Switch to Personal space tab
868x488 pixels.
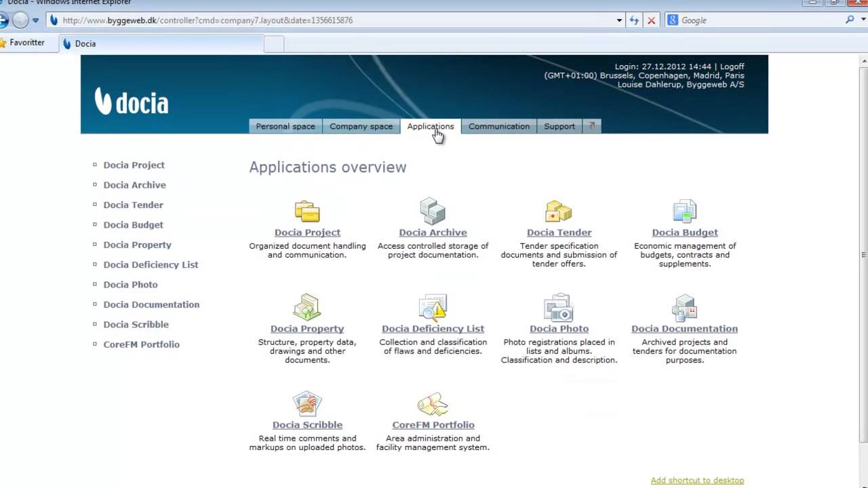(x=285, y=126)
